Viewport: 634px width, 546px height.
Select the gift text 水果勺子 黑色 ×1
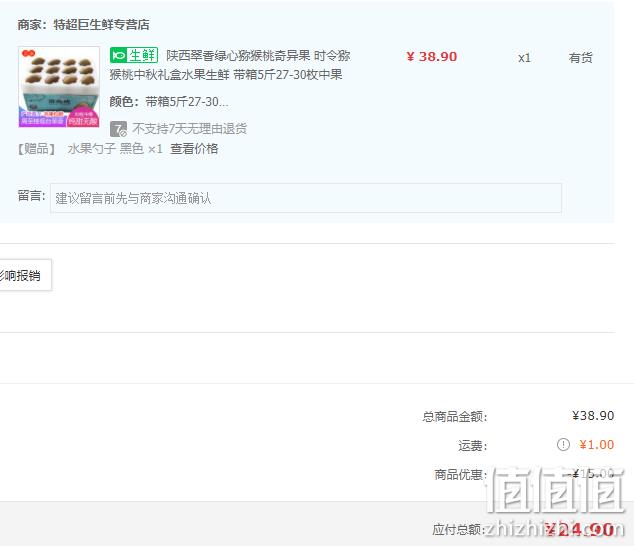click(x=115, y=149)
